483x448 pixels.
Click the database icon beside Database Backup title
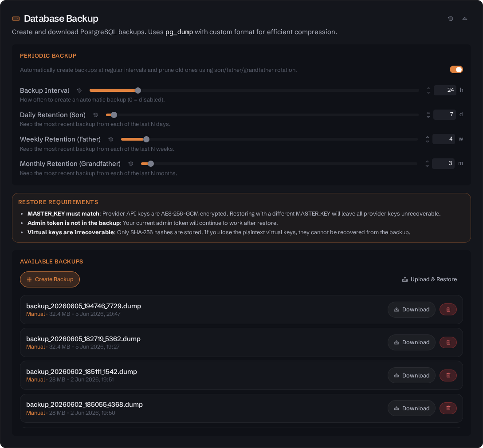click(x=16, y=19)
